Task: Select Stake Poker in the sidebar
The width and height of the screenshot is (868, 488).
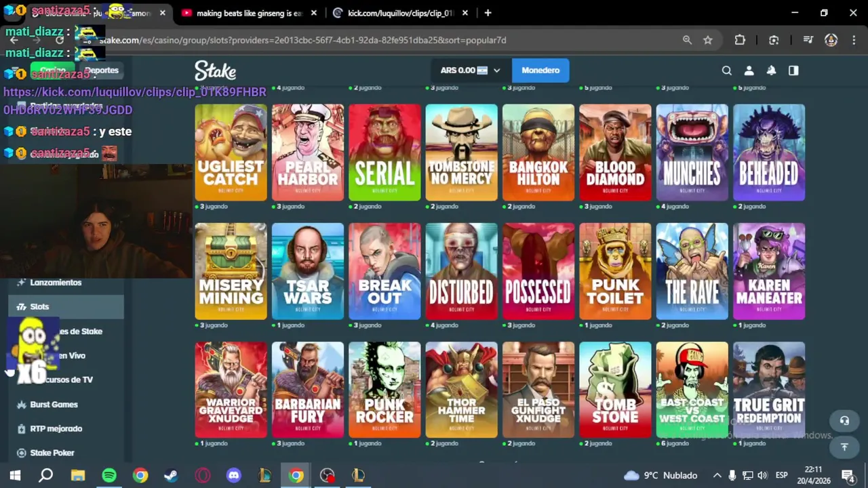Action: tap(66, 453)
